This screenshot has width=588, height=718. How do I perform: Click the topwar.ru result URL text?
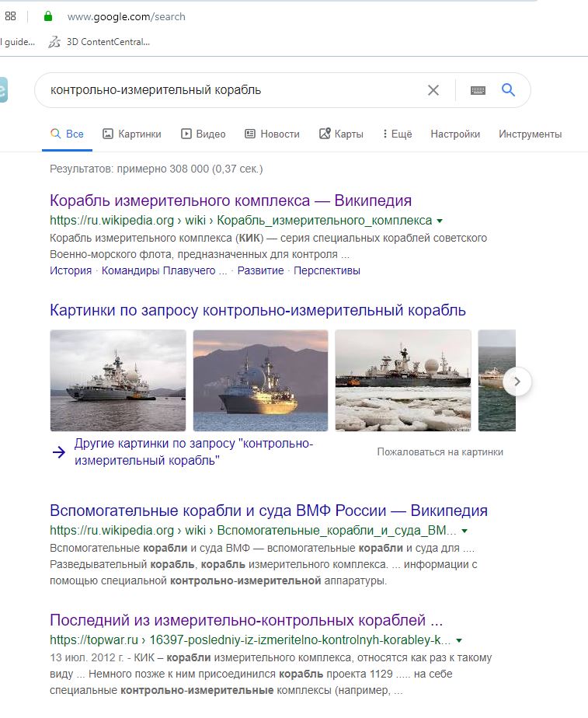click(x=250, y=640)
